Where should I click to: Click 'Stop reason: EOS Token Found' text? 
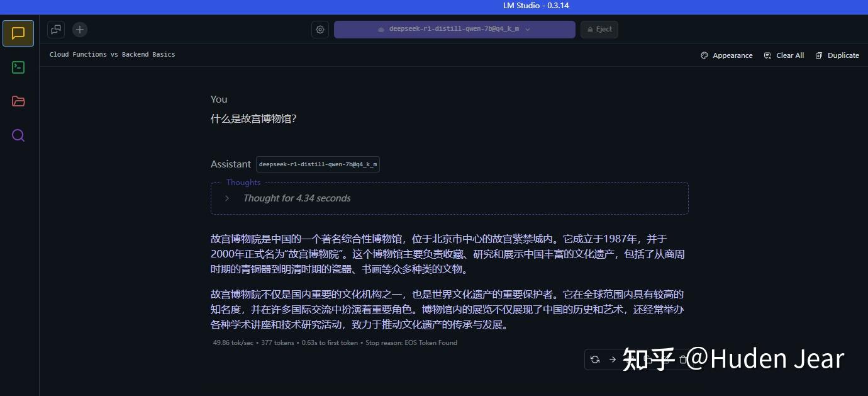click(411, 343)
